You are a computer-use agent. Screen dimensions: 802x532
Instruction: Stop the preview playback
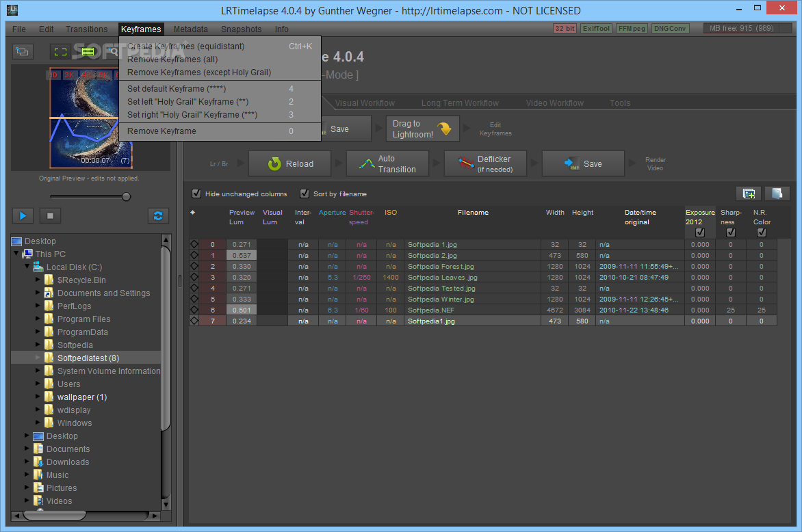(x=50, y=215)
